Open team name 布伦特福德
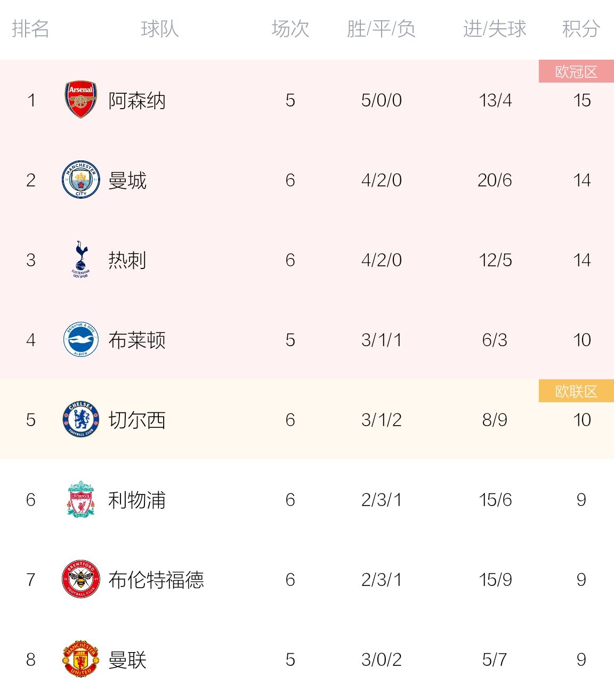Screen dimensions: 614x700 tap(156, 580)
